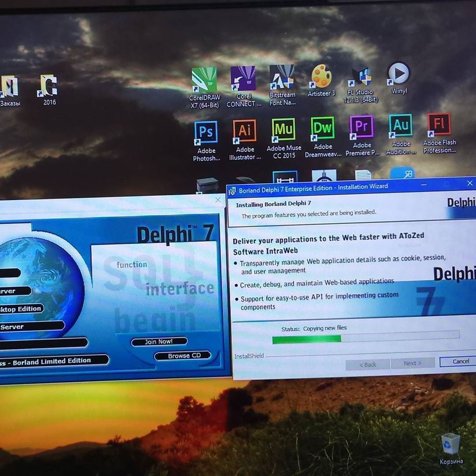Select the Заказы folder shortcut
476x476 pixels.
click(10, 91)
